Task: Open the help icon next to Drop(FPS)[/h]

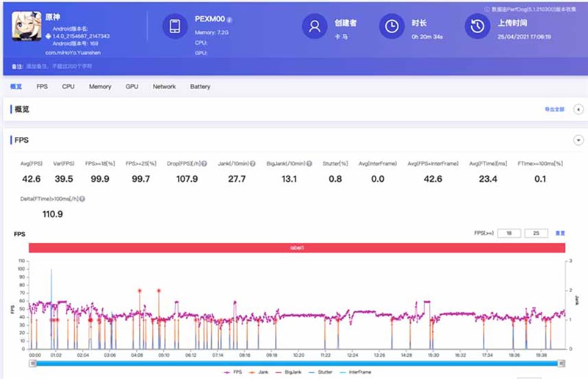Action: [204, 163]
